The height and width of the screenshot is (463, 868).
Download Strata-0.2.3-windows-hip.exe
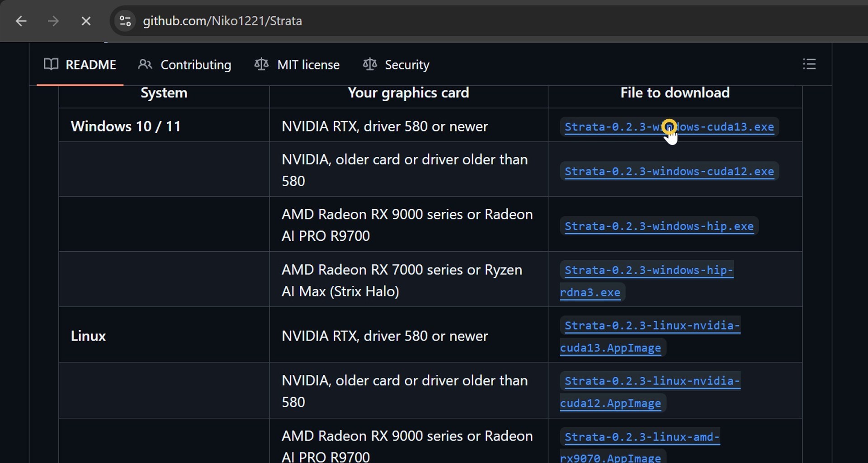[659, 226]
